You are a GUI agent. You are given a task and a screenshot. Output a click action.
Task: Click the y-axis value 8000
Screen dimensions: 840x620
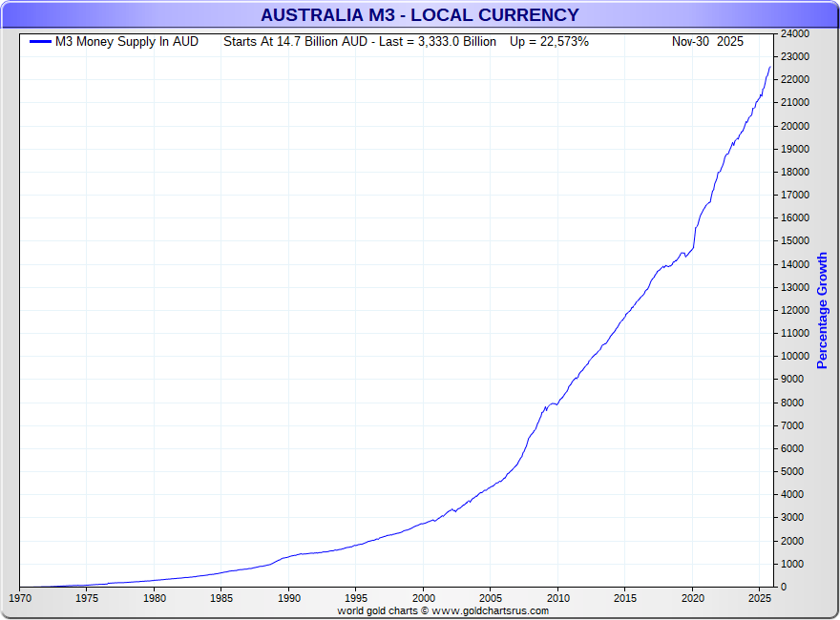pyautogui.click(x=792, y=403)
